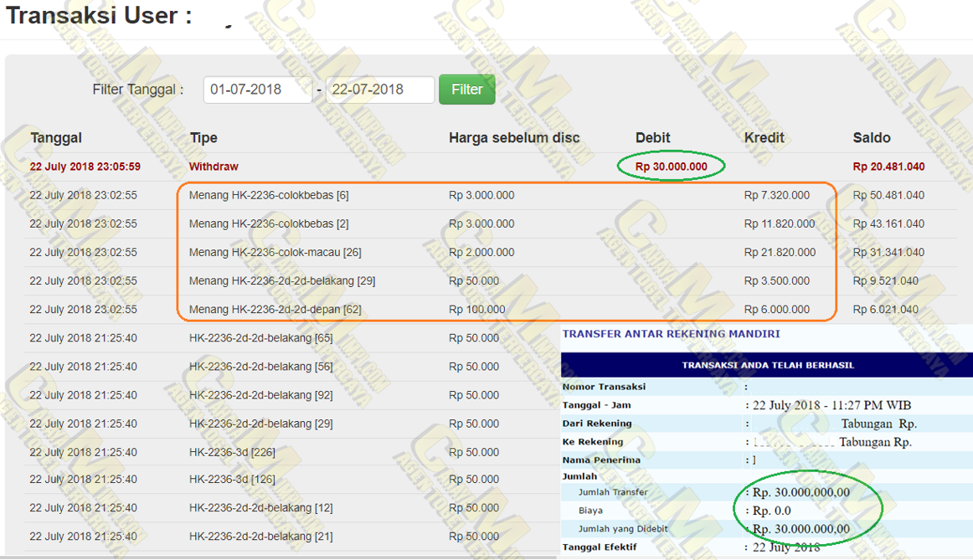
Task: Click the Debit column header
Action: point(653,138)
